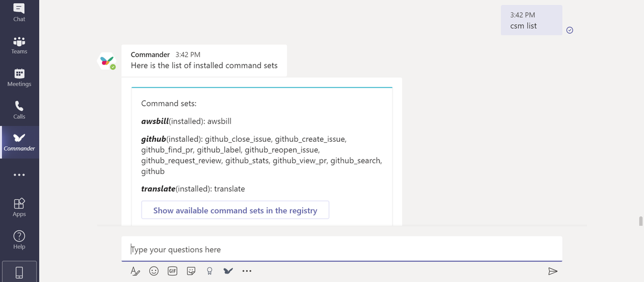The image size is (644, 282).
Task: Open the Meetings calendar
Action: coord(19,77)
